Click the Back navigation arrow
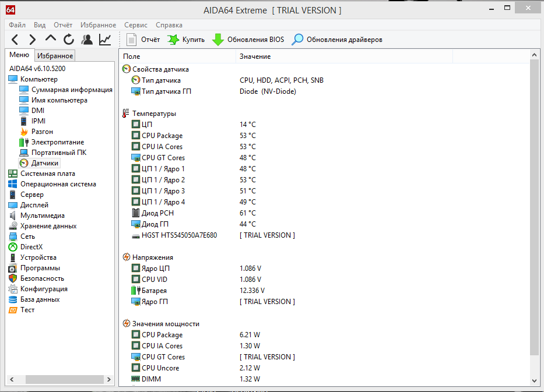This screenshot has width=544, height=392. coord(15,40)
